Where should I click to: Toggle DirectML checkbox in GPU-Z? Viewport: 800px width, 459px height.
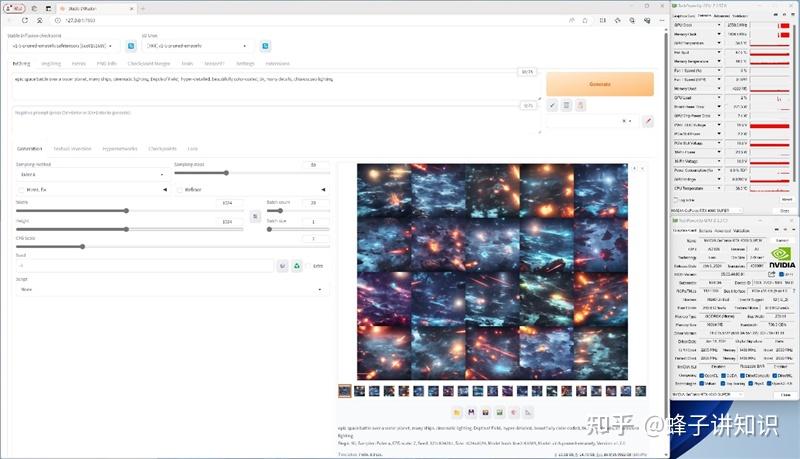[x=774, y=376]
